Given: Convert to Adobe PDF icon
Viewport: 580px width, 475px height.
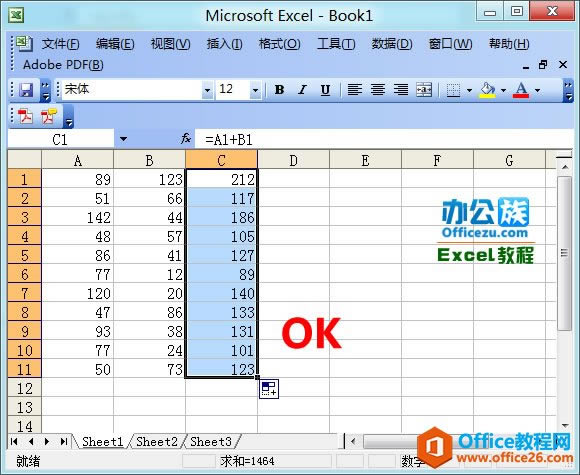Looking at the screenshot, I should (x=25, y=116).
